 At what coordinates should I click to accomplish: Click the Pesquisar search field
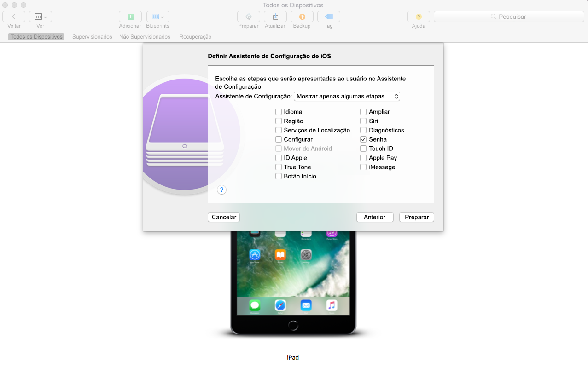[x=509, y=17]
